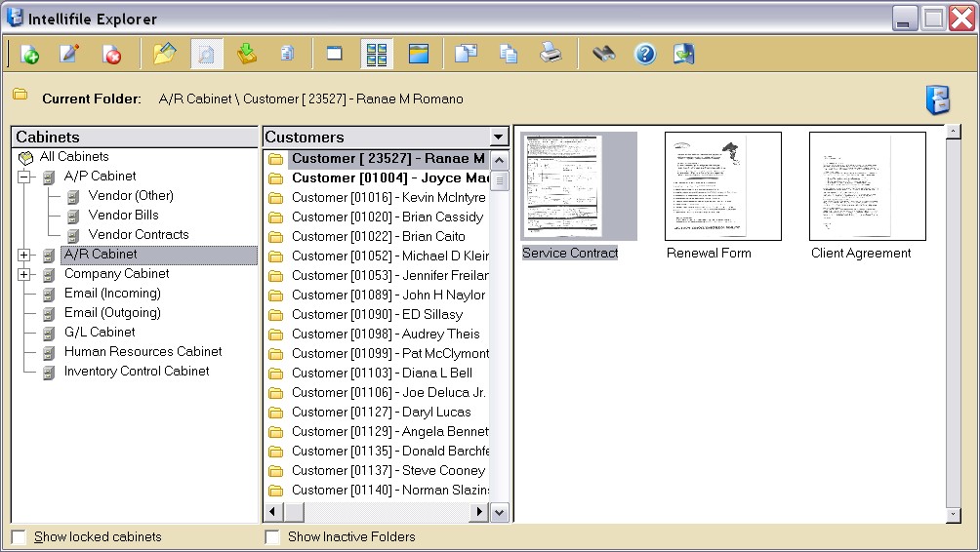
Task: Expand the A/R Cabinet tree node
Action: (x=23, y=255)
